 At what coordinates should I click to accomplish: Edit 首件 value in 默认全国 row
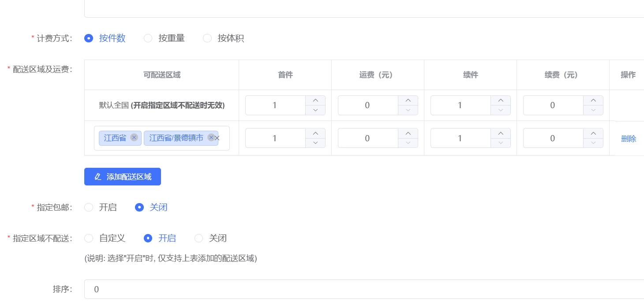[275, 105]
